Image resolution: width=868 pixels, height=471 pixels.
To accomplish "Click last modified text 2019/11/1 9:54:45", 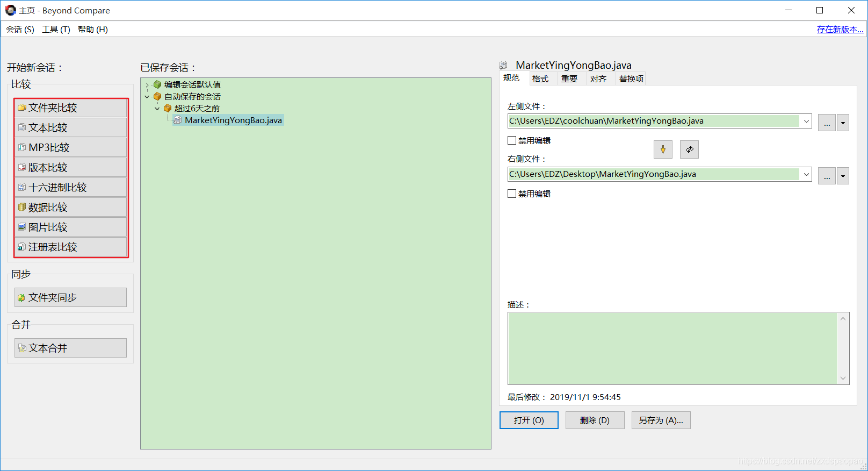I will click(585, 397).
